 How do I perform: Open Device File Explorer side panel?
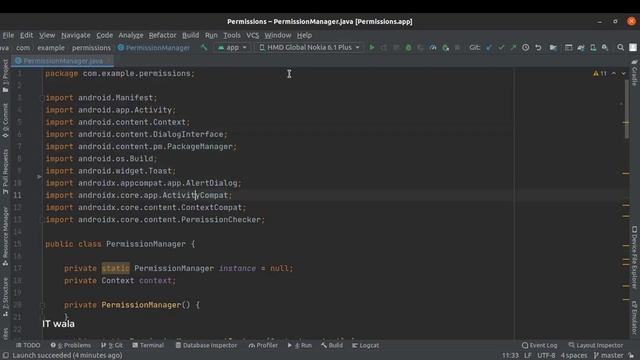(634, 257)
